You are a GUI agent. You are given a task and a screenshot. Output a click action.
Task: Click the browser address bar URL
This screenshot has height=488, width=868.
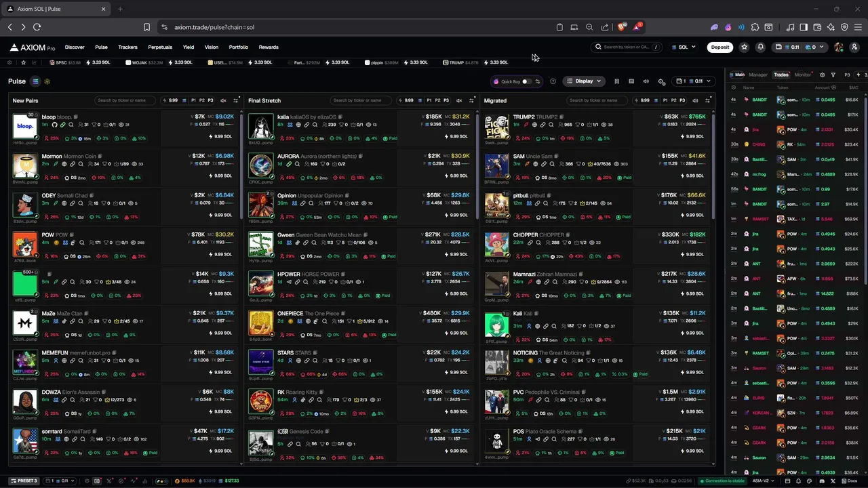[214, 27]
